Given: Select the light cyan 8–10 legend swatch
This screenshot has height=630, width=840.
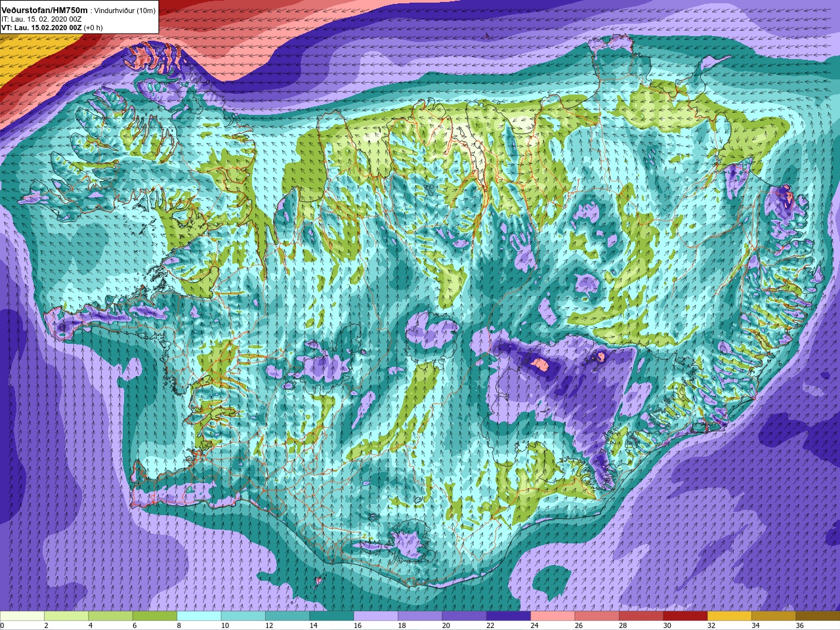Looking at the screenshot, I should (199, 616).
